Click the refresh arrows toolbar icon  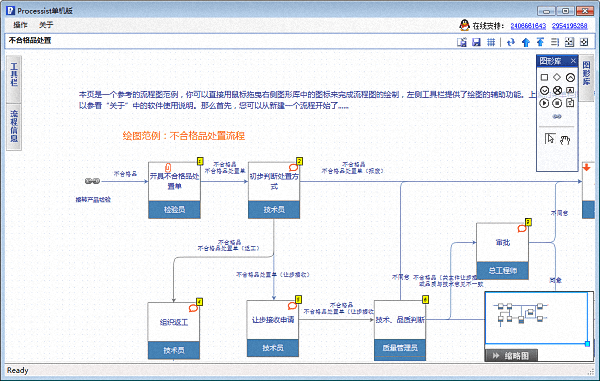point(510,42)
